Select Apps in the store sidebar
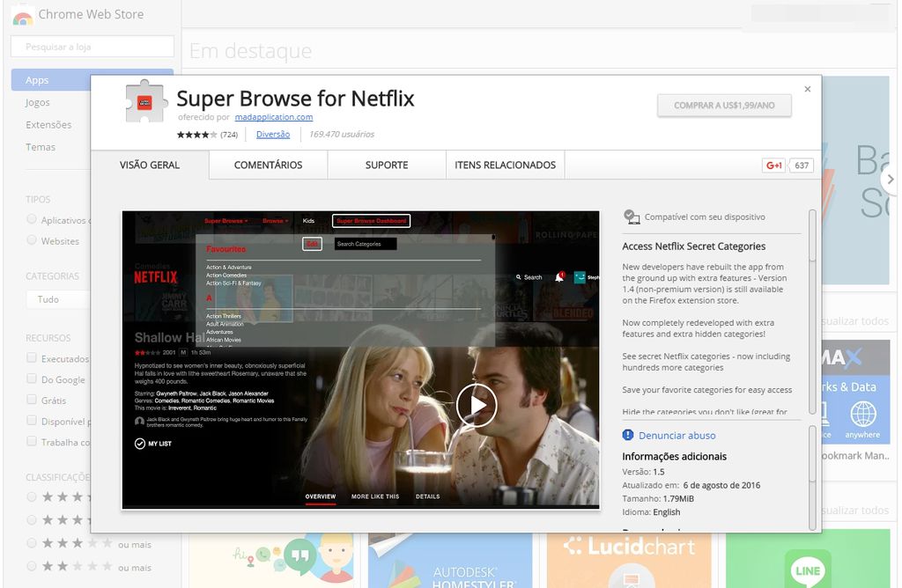The image size is (902, 588). point(52,80)
